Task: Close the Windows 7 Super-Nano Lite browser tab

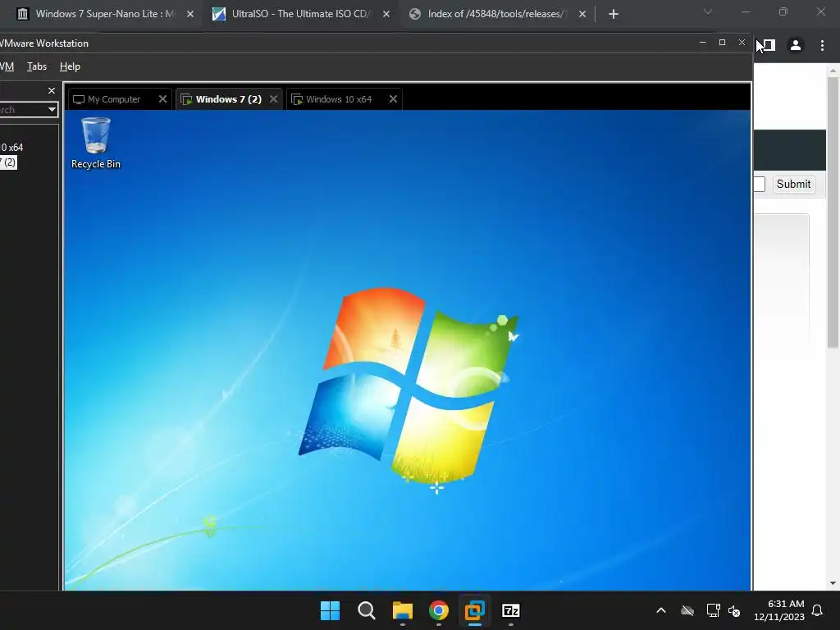Action: coord(190,14)
